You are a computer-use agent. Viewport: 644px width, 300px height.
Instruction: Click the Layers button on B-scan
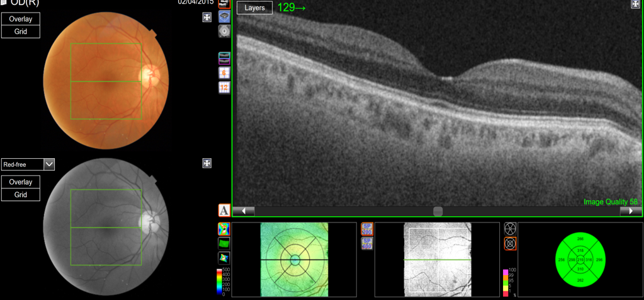[x=254, y=8]
